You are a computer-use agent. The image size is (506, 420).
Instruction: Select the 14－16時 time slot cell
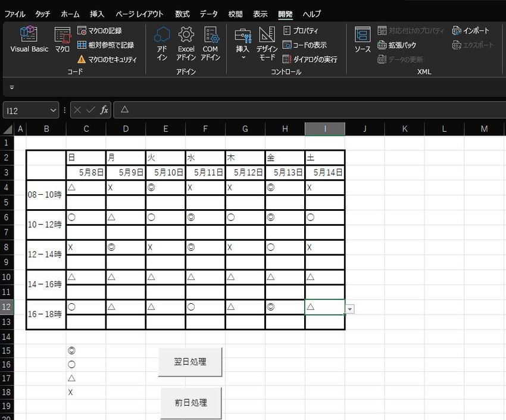tap(46, 284)
